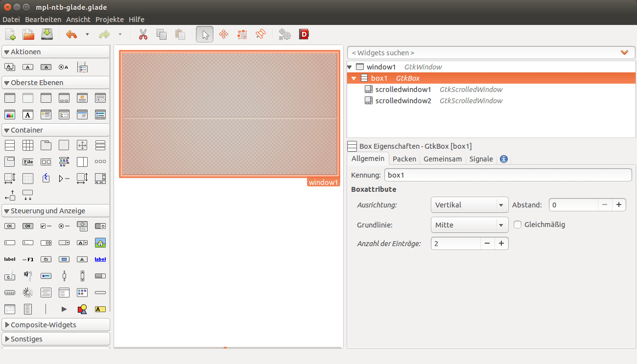Open the Projekte menu
637x364 pixels.
tap(109, 19)
